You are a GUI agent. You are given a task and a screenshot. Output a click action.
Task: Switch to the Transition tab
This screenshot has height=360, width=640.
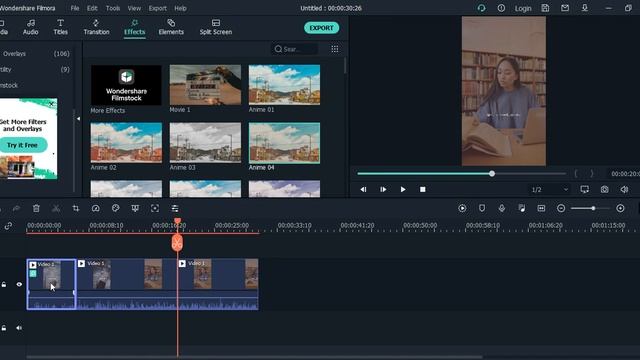pyautogui.click(x=96, y=27)
